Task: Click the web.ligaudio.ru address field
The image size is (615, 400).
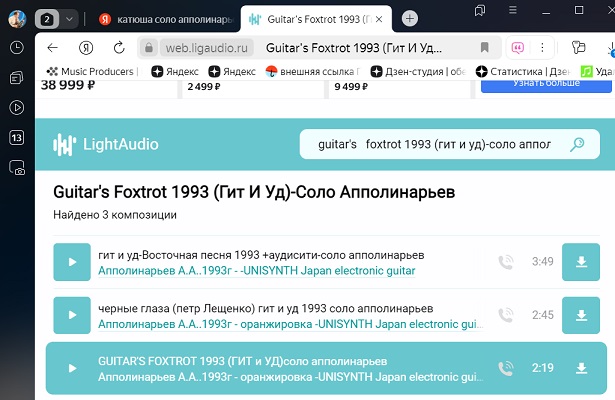Action: [x=207, y=48]
